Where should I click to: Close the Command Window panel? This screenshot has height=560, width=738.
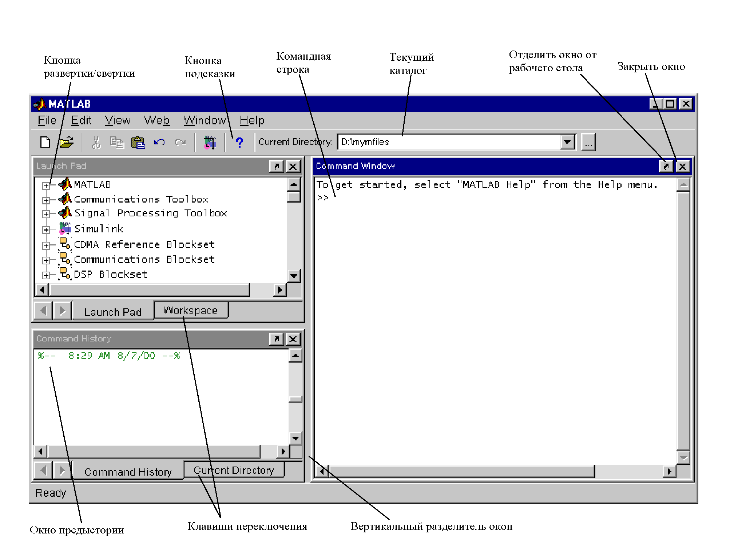click(683, 167)
